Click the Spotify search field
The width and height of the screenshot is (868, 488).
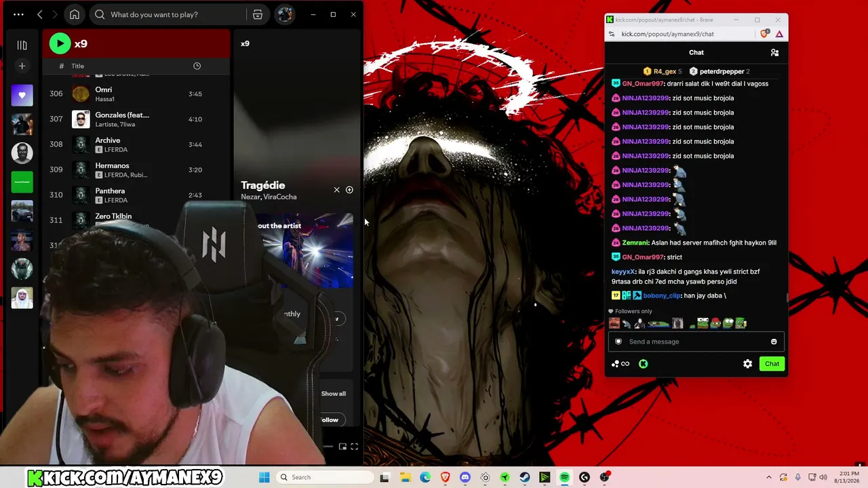(x=170, y=14)
